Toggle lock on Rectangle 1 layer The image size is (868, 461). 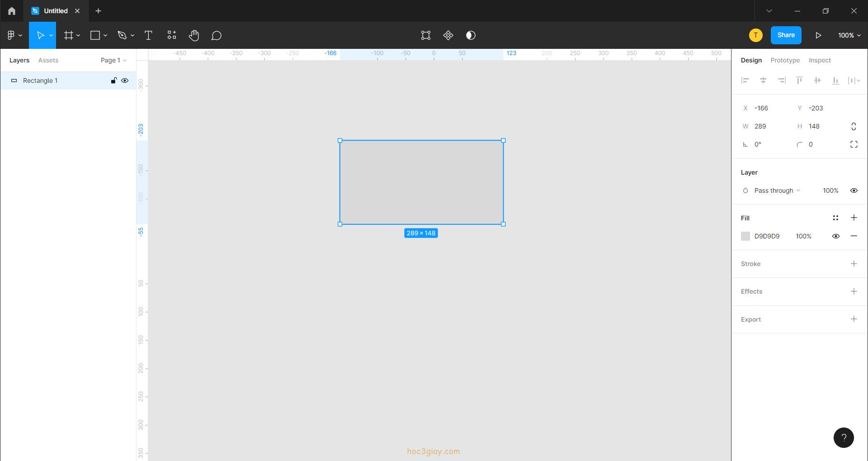click(x=113, y=81)
